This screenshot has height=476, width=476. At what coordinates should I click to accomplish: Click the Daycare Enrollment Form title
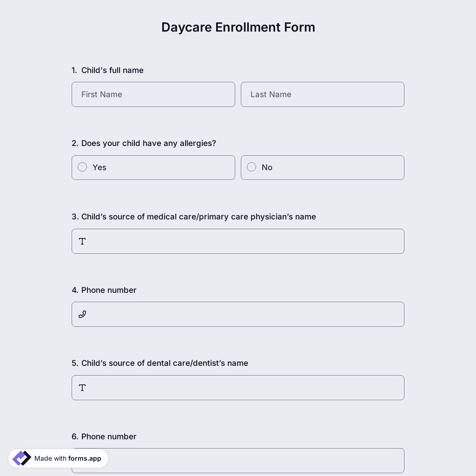(x=238, y=27)
